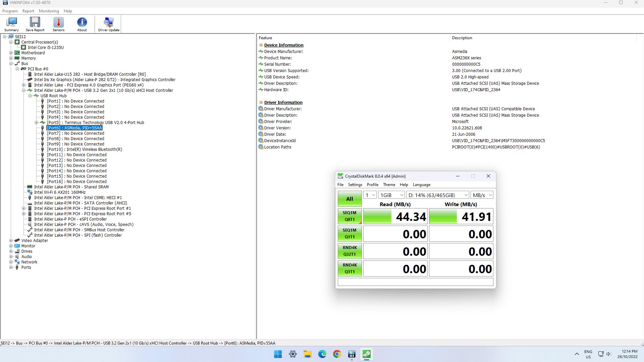Open File Explorer from taskbar
Viewport: 644px width, 362px height.
tap(308, 354)
